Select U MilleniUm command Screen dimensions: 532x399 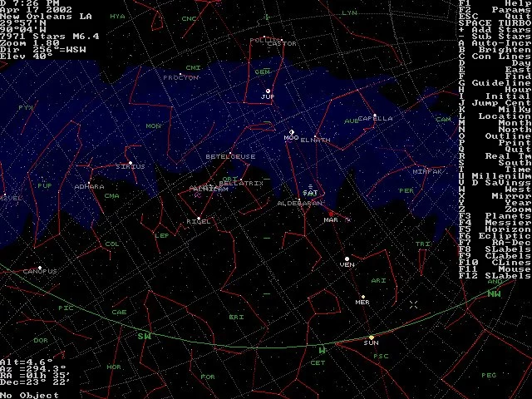tap(495, 176)
